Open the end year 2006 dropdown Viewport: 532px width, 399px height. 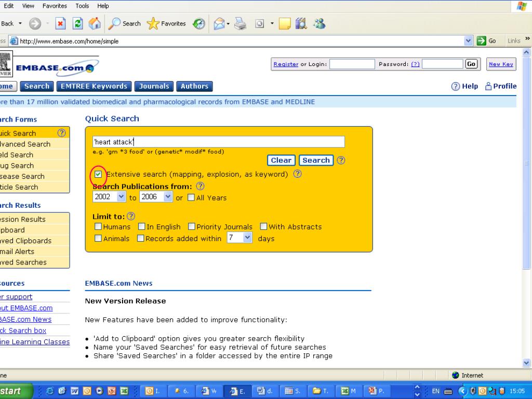pyautogui.click(x=168, y=196)
